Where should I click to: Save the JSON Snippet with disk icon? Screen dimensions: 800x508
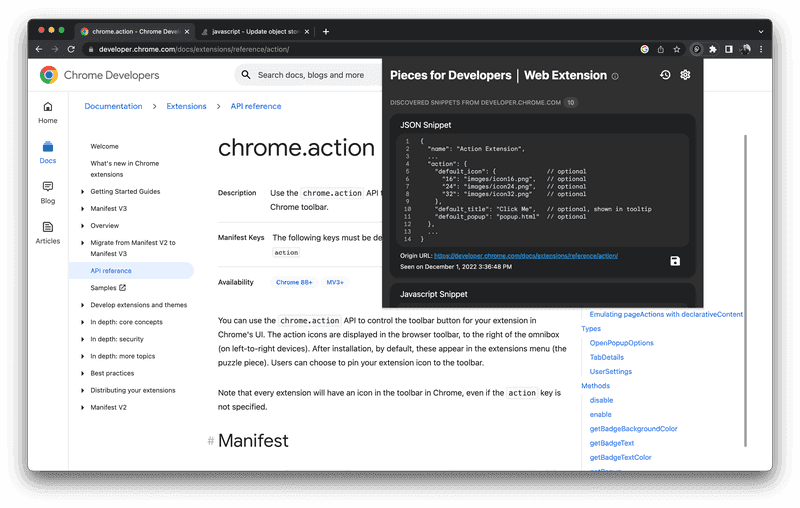click(674, 261)
